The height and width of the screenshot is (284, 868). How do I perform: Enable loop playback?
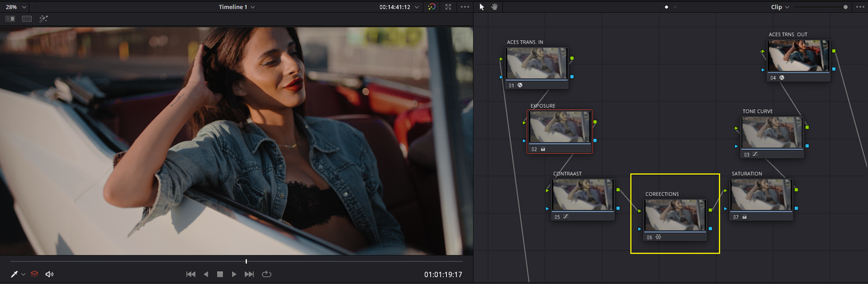pos(267,274)
